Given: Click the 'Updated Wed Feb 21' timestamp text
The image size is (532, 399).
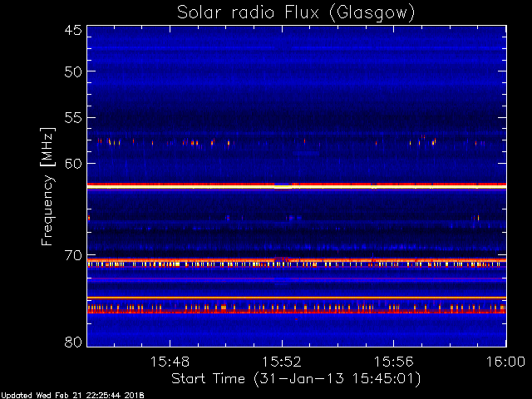Looking at the screenshot, I should (x=72, y=396).
